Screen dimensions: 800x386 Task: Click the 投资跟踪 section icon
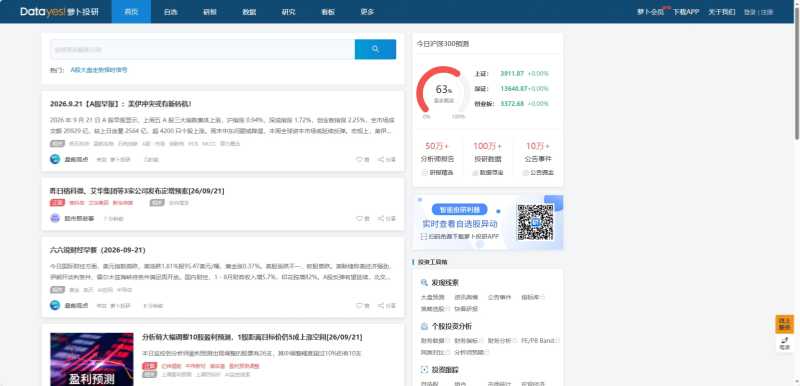[424, 370]
